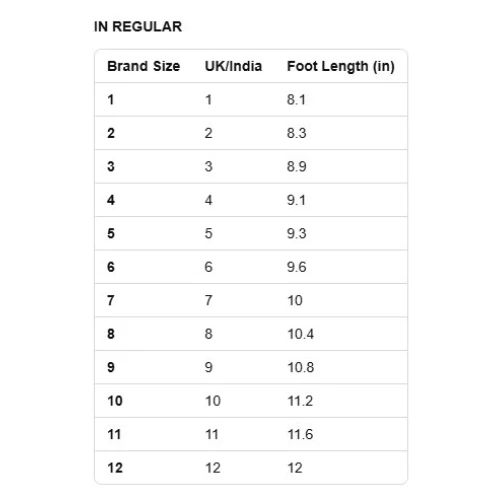Select UK/India size 7 cell
This screenshot has width=500, height=500.
pyautogui.click(x=208, y=300)
